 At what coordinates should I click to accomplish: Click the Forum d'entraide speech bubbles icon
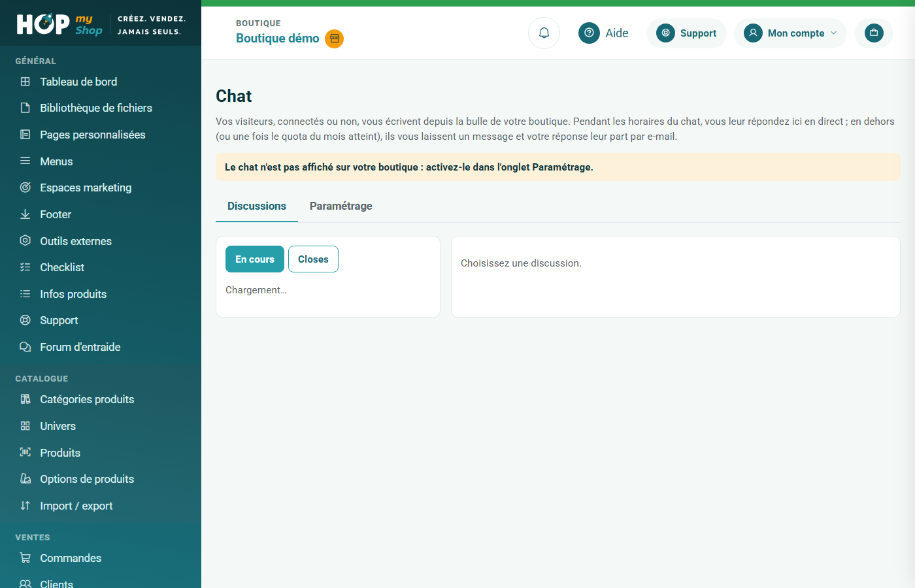click(25, 347)
